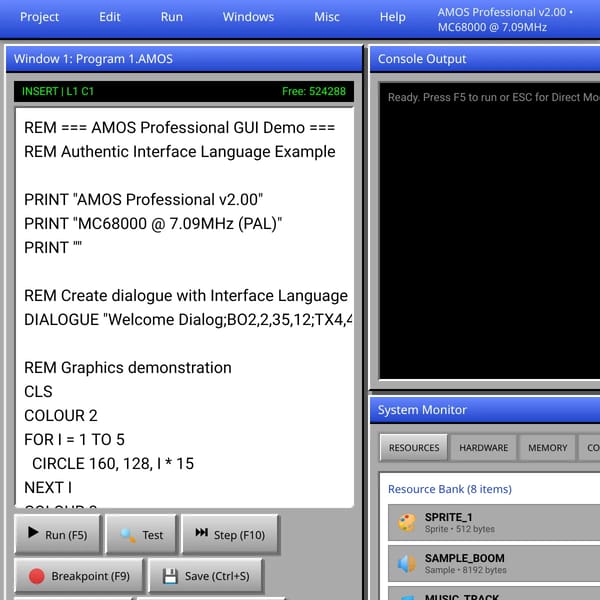Click the Test button
The height and width of the screenshot is (600, 600).
142,534
